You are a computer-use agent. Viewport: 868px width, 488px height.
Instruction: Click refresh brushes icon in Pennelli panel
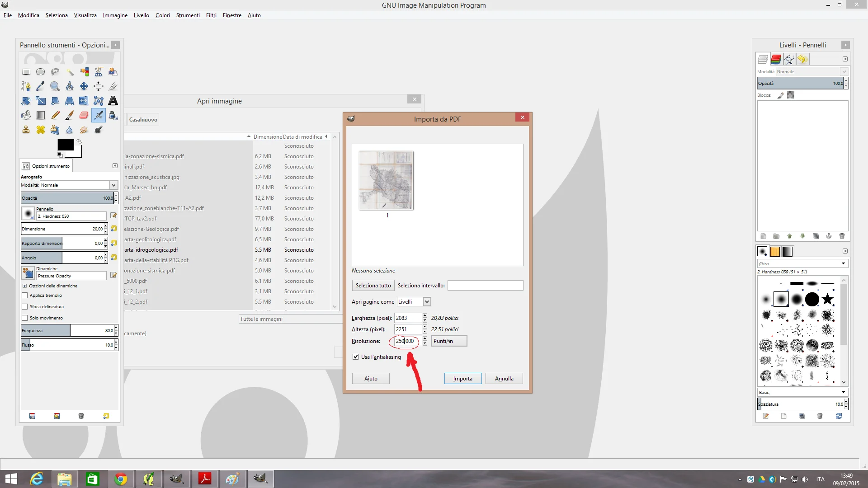coord(839,416)
